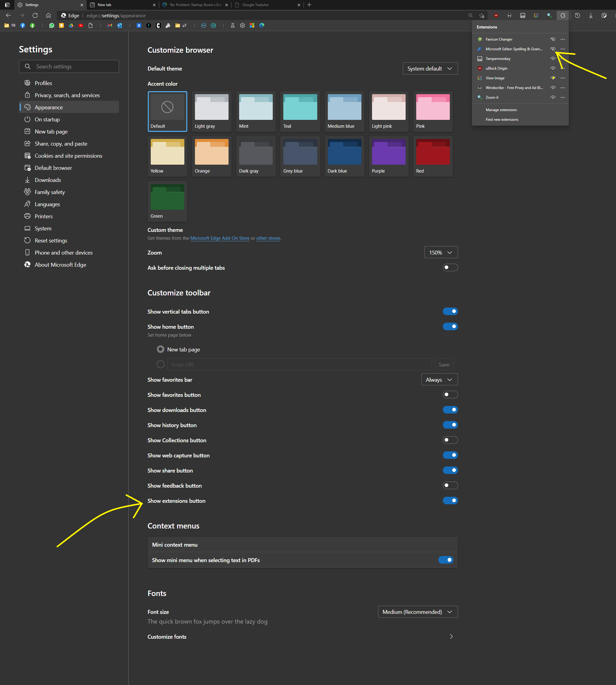Screen dimensions: 616x685
Task: Disable Show extensions button switch
Action: [450, 501]
